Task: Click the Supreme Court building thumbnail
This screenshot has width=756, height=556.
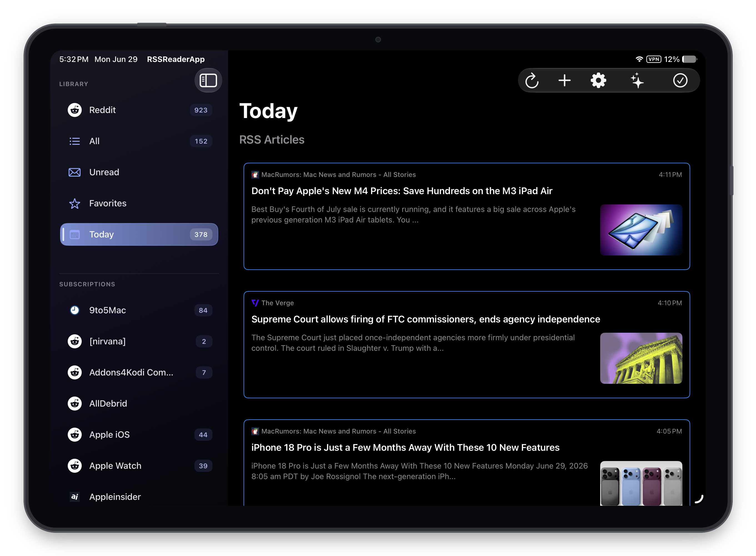Action: pyautogui.click(x=641, y=359)
